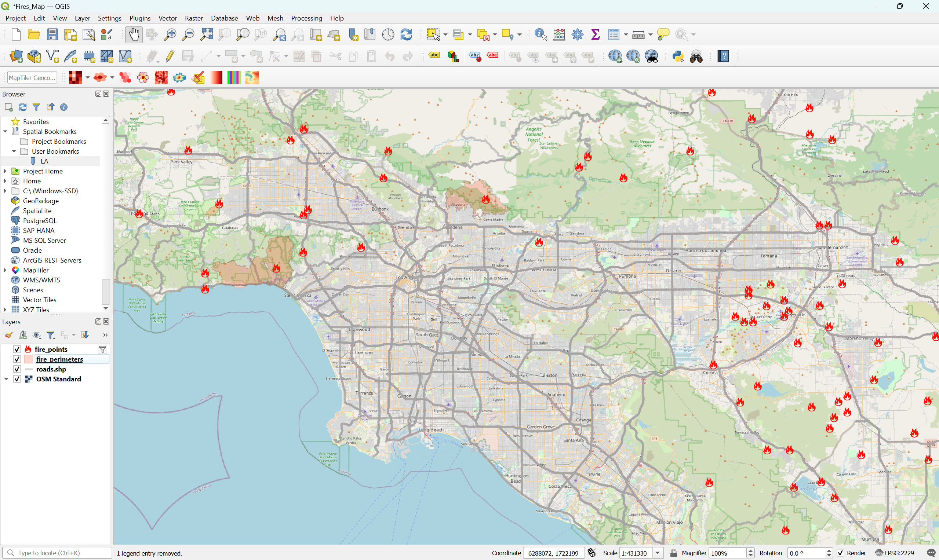Screen dimensions: 939x560
Task: Click the New Map View icon
Action: [x=316, y=34]
